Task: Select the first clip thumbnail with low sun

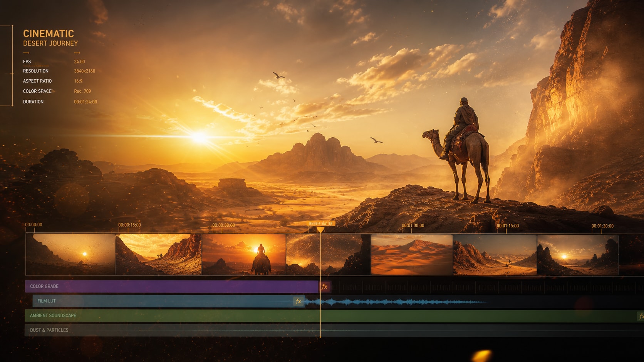Action: tap(70, 254)
